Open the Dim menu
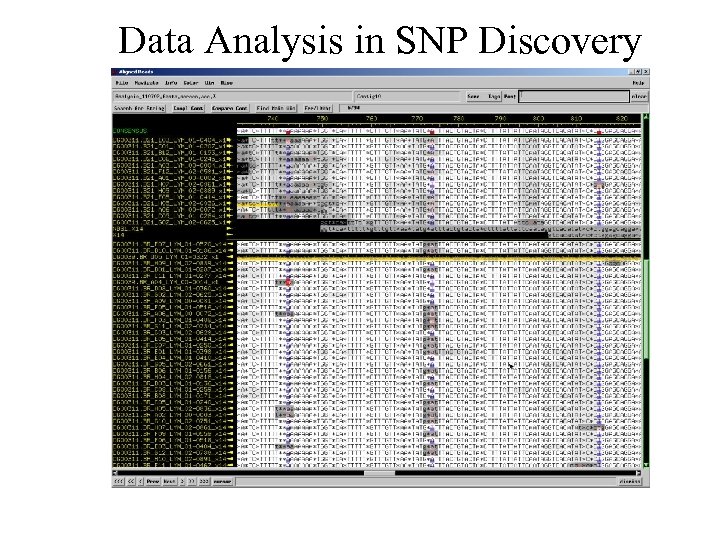Screen dimensions: 720x540 (210, 83)
